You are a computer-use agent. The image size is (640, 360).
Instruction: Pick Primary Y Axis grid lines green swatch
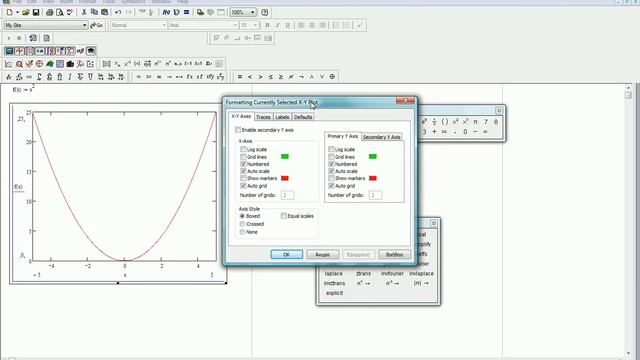(373, 157)
